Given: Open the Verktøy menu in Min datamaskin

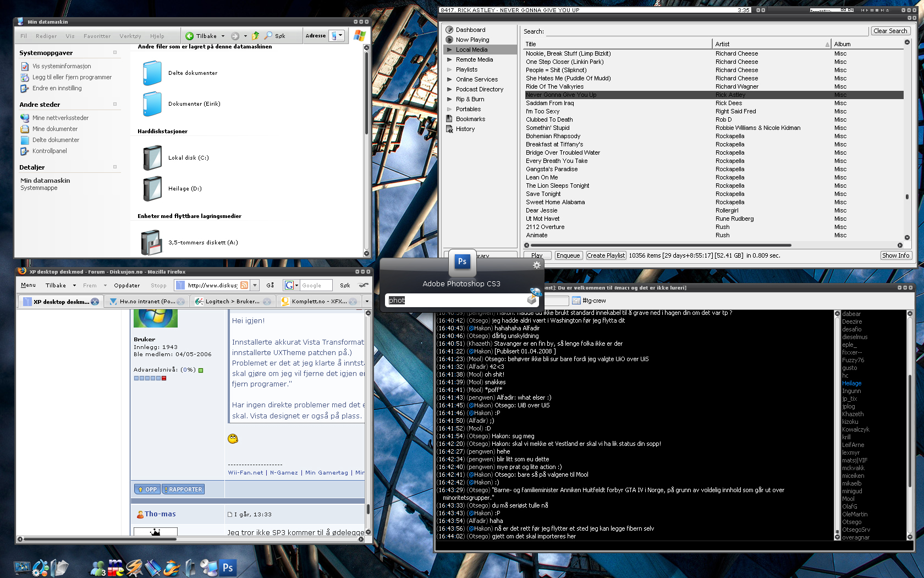Looking at the screenshot, I should tap(130, 36).
